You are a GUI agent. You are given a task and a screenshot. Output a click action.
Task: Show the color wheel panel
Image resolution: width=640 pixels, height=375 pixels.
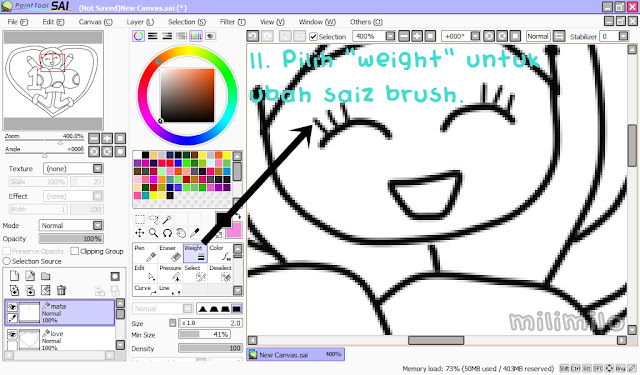click(x=138, y=36)
